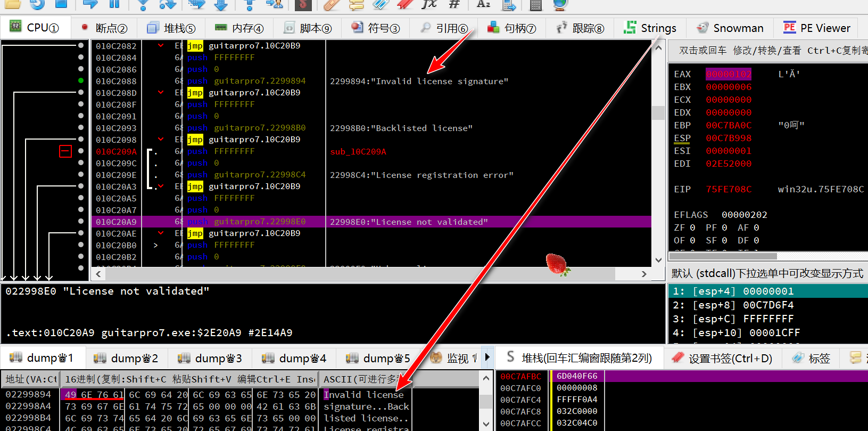Click the disassembly horizontal scroll right arrow

point(644,274)
